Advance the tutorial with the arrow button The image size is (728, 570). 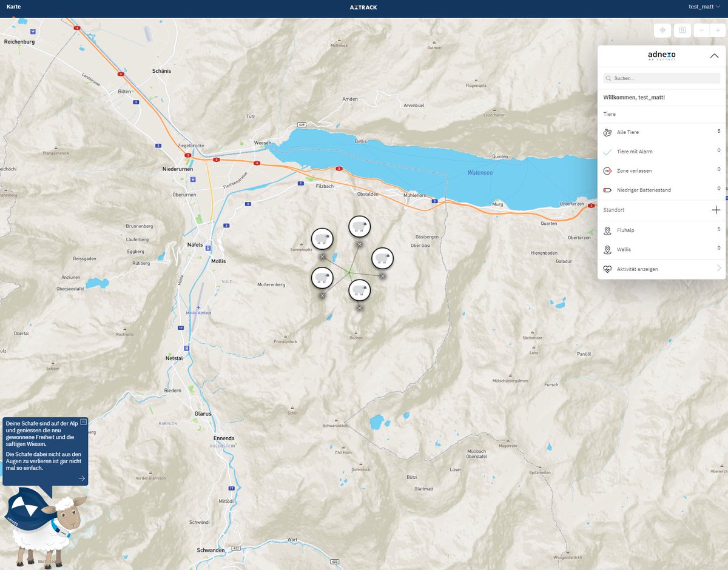pos(81,478)
